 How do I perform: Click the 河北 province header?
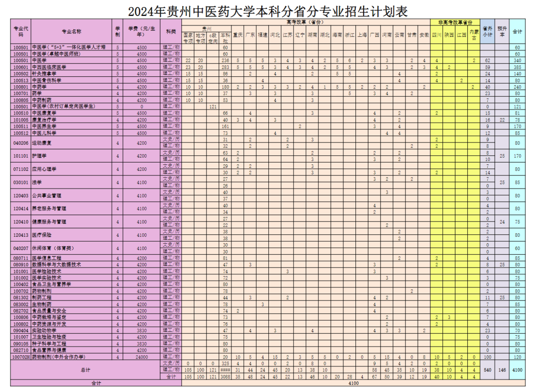coord(275,35)
